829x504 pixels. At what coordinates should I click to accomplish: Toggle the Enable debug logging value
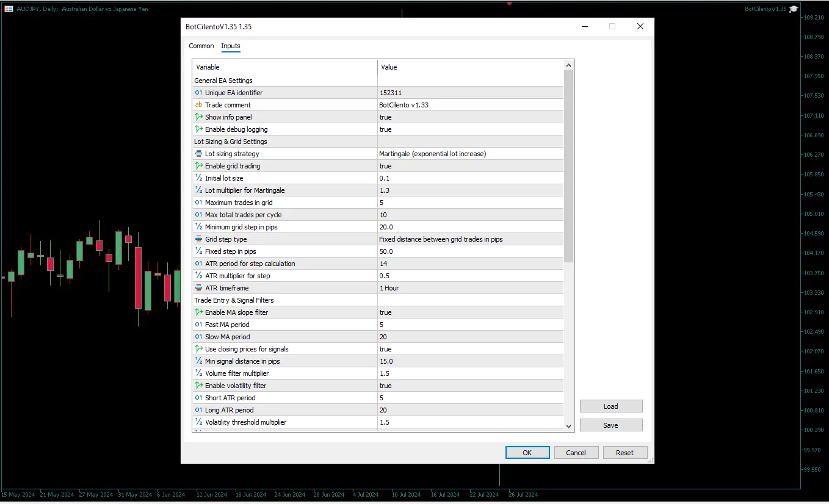tap(471, 129)
